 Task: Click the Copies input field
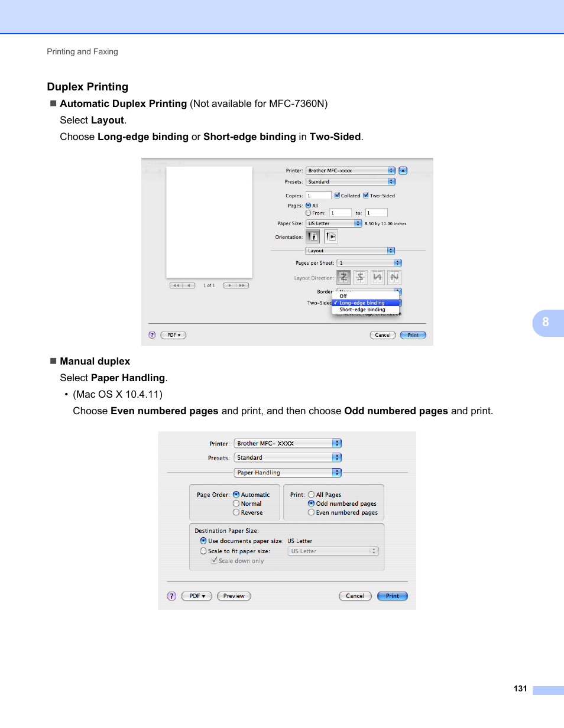tap(319, 195)
